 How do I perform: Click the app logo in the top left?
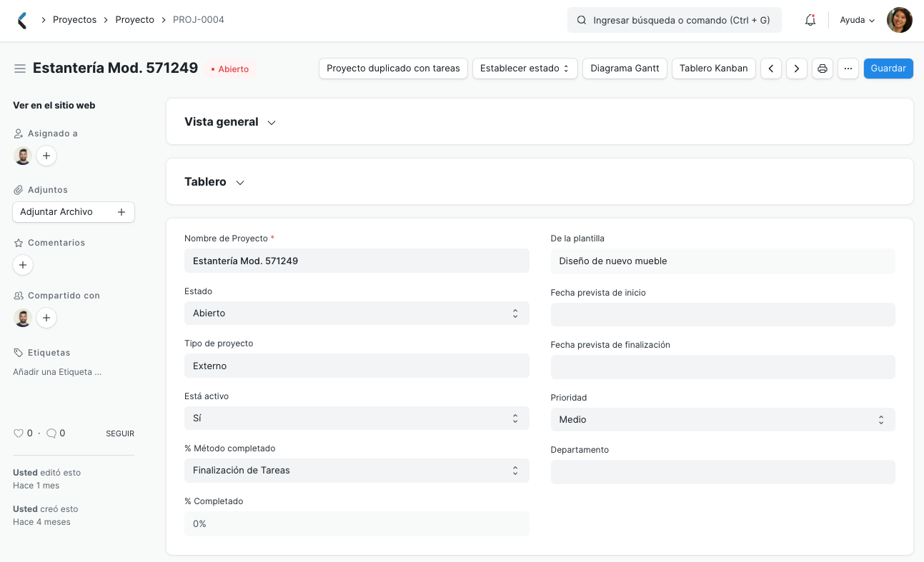[22, 20]
